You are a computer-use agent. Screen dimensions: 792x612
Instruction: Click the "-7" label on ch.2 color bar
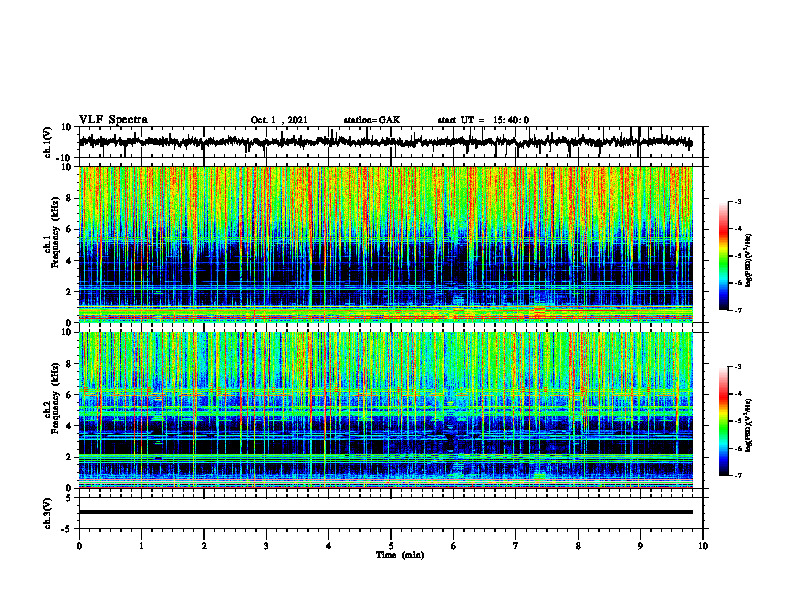click(x=738, y=476)
